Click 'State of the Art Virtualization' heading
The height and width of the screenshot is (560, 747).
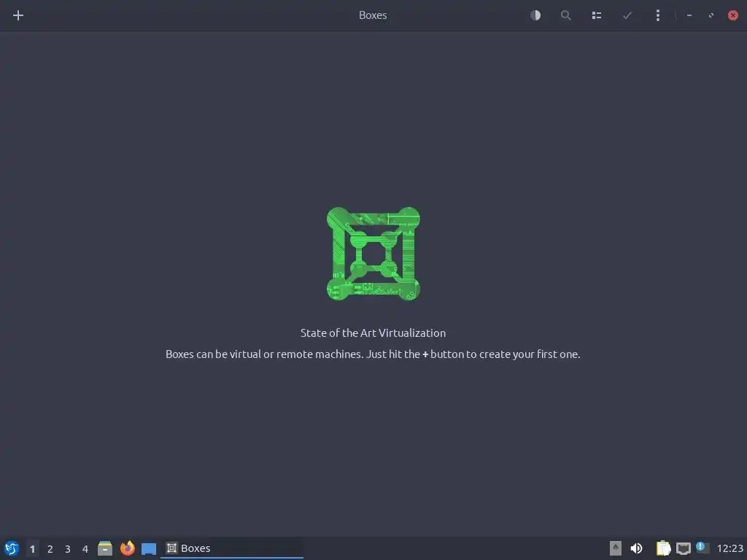pos(373,332)
